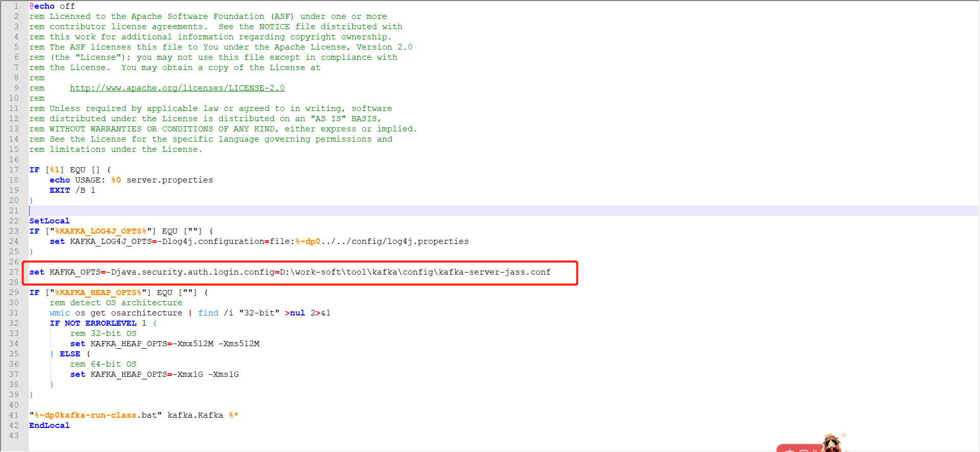Click the '@echo off' text on line 1
Image resolution: width=980 pixels, height=452 pixels.
coord(52,6)
